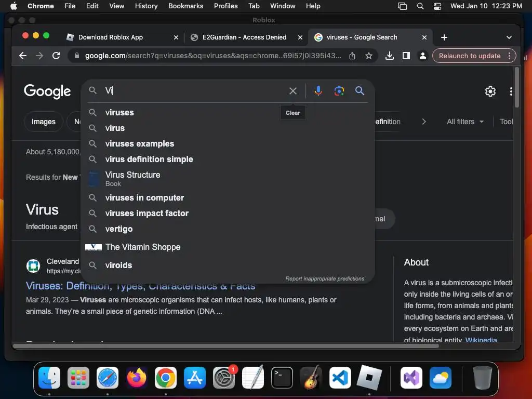Screen dimensions: 532x399
Task: Open the macOS Apple menu
Action: 14,6
